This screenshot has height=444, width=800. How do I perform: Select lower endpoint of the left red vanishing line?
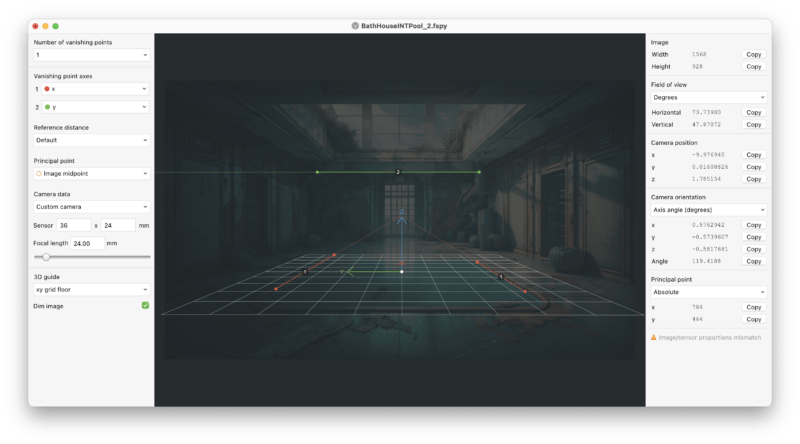(276, 289)
